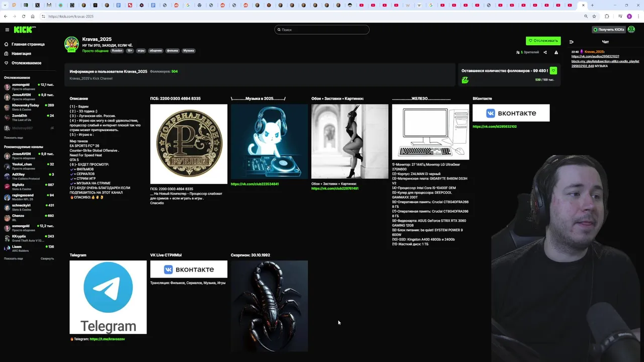The image size is (644, 362).
Task: Click the browser back arrow
Action: pos(6,16)
